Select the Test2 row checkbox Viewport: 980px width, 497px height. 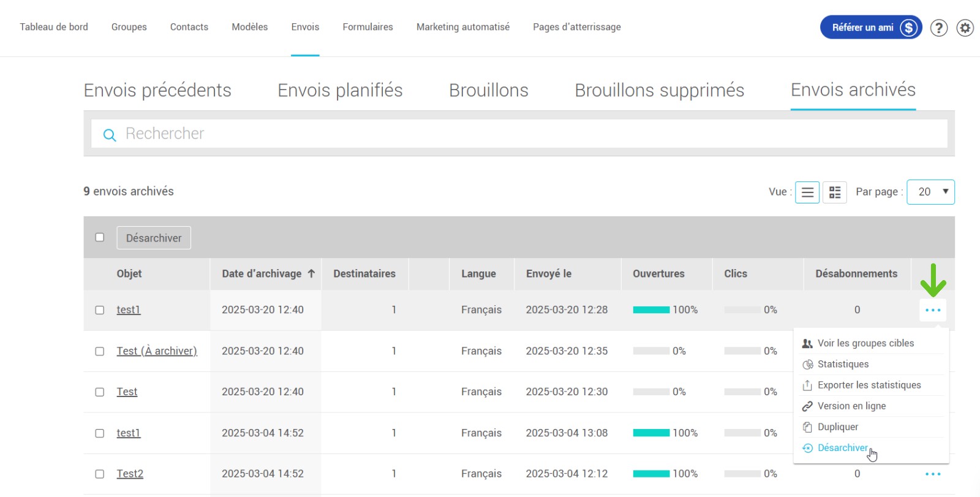[x=100, y=474]
